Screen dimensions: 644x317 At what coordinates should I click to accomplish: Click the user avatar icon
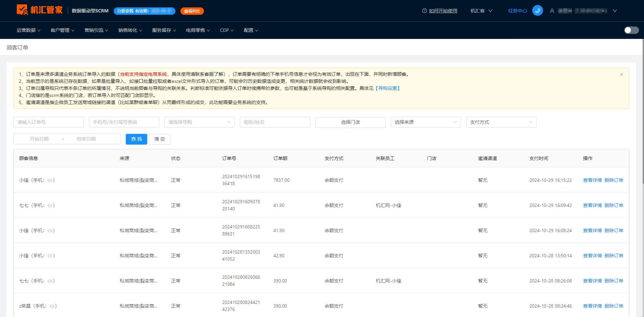pyautogui.click(x=552, y=11)
